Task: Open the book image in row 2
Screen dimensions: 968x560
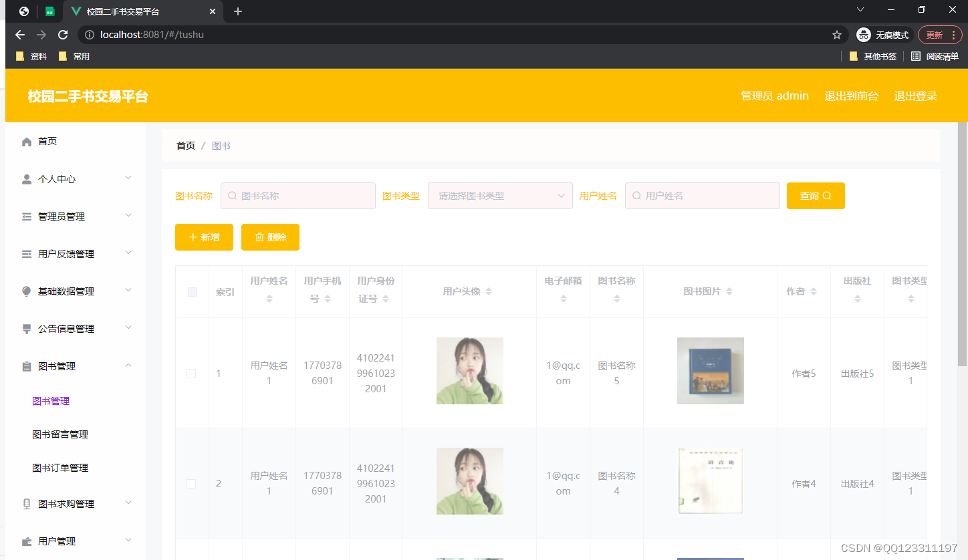Action: click(x=711, y=481)
